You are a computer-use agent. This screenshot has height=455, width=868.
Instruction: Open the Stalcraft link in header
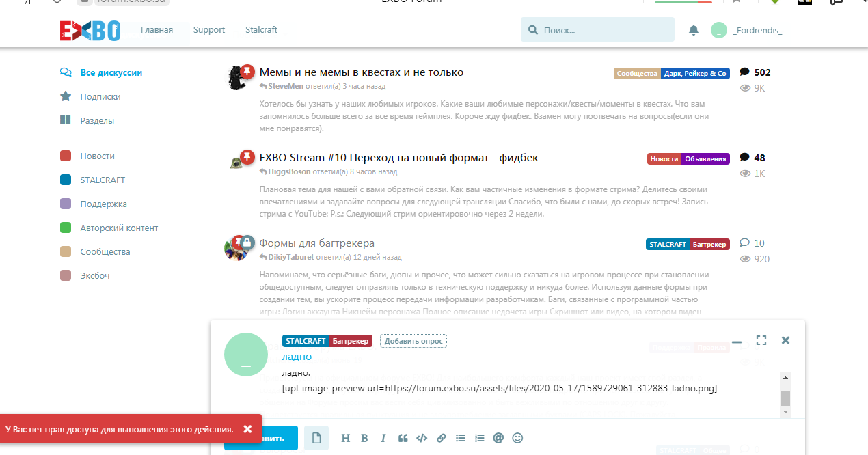261,30
